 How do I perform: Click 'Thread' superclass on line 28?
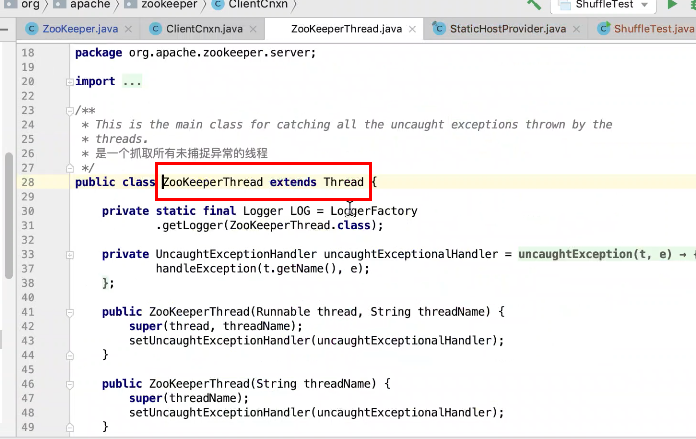[x=344, y=182]
